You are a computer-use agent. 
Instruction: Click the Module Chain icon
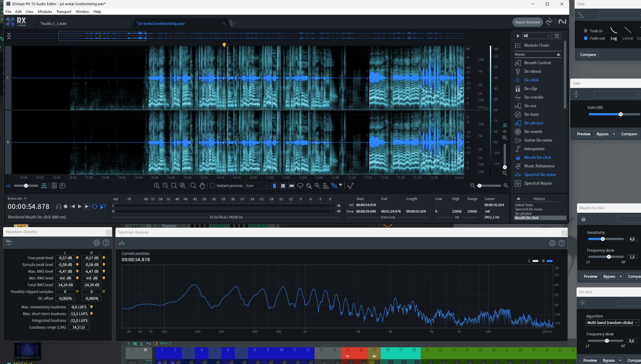coord(518,45)
